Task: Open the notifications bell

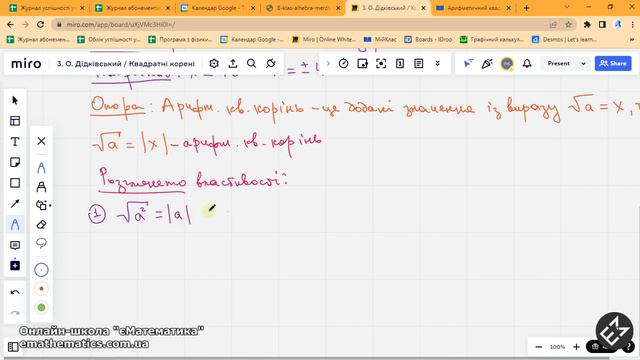Action: tap(527, 64)
